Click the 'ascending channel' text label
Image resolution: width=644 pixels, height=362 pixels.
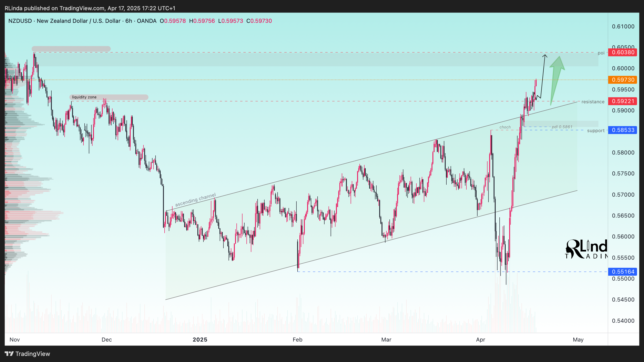coord(196,200)
